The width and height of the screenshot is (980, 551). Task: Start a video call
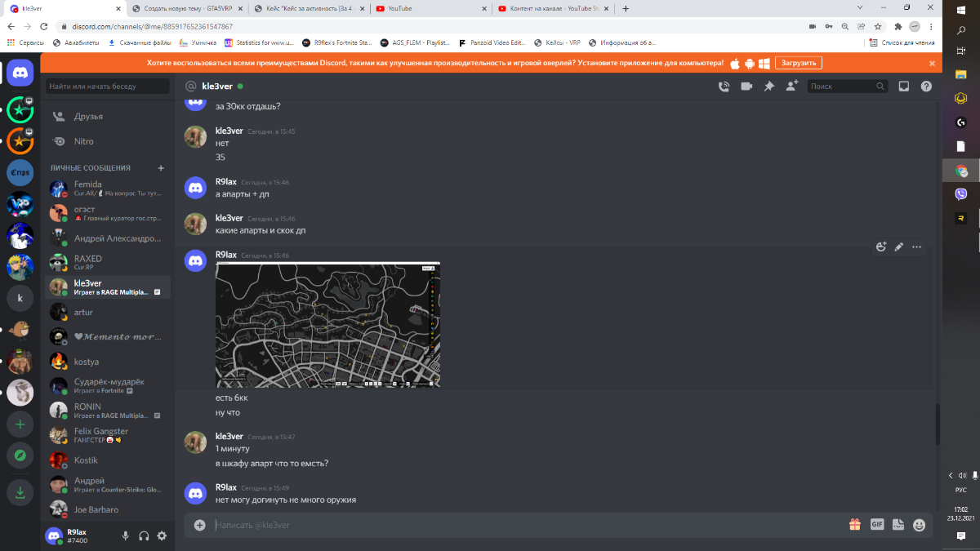[x=746, y=87]
